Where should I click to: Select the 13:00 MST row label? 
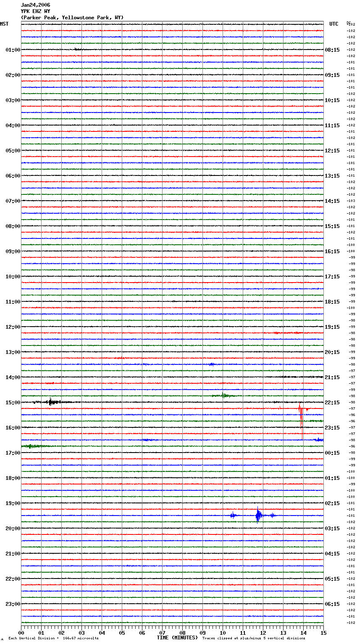[x=13, y=352]
